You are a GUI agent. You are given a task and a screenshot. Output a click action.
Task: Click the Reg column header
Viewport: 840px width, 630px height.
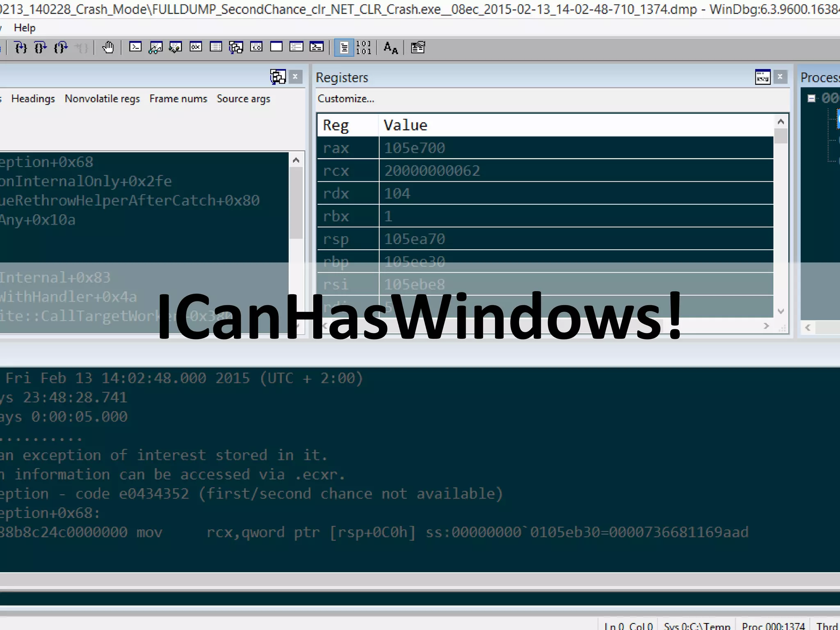click(348, 125)
